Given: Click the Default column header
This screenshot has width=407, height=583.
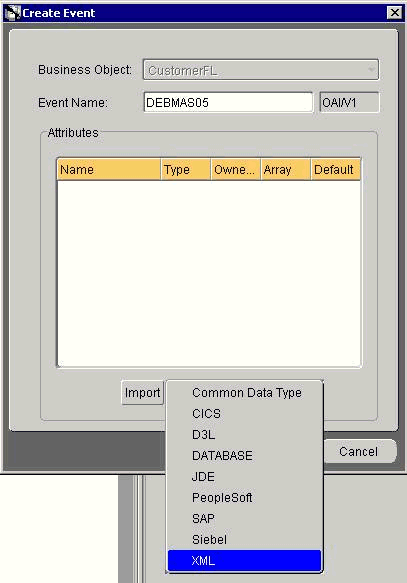Looking at the screenshot, I should coord(336,170).
